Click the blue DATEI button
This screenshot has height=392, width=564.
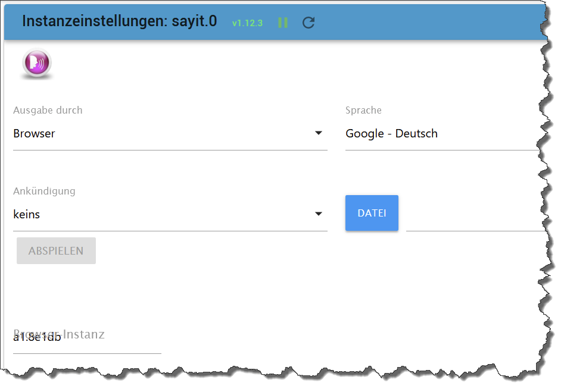tap(372, 213)
